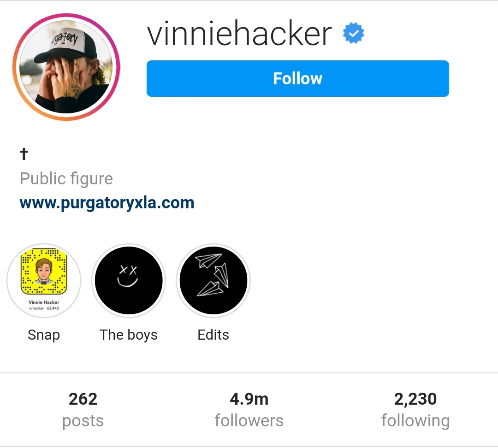This screenshot has height=448, width=498.
Task: Click the Public figure category label
Action: point(66,179)
